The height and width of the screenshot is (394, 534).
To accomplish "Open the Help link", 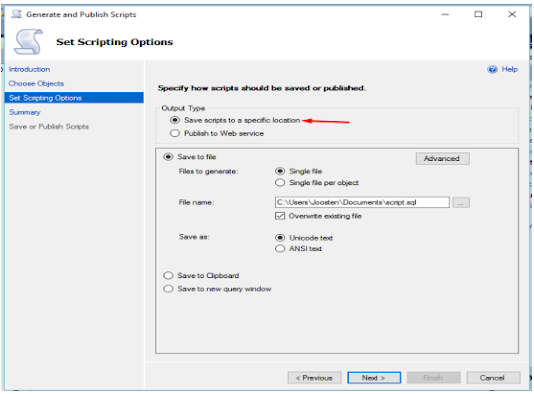I will pyautogui.click(x=509, y=69).
